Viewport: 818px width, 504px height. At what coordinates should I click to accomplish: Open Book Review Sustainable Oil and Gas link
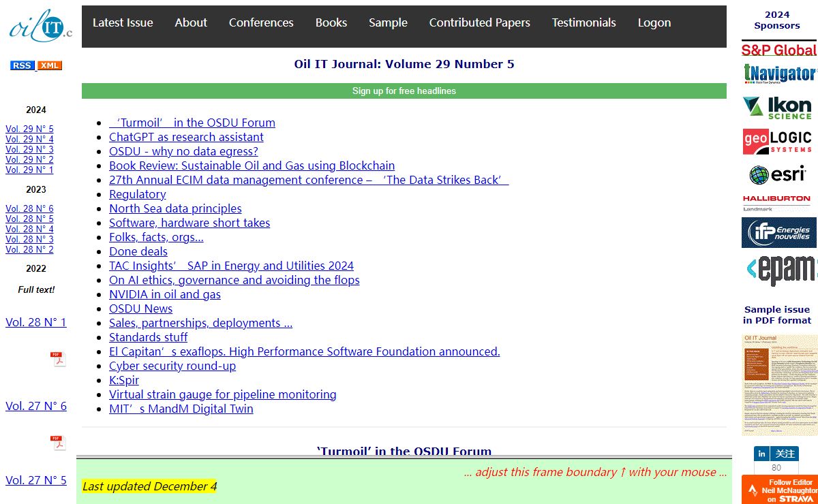pyautogui.click(x=252, y=166)
